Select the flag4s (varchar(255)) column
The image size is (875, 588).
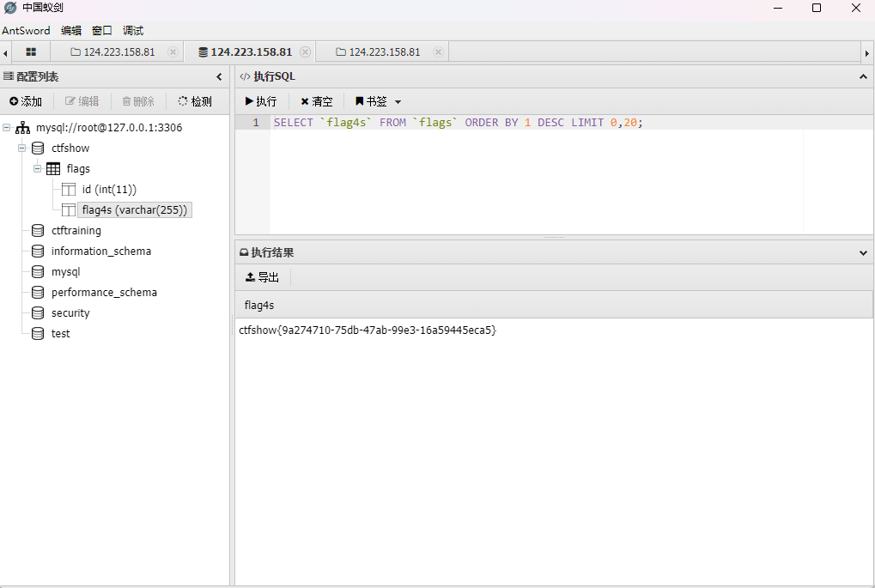(x=134, y=210)
